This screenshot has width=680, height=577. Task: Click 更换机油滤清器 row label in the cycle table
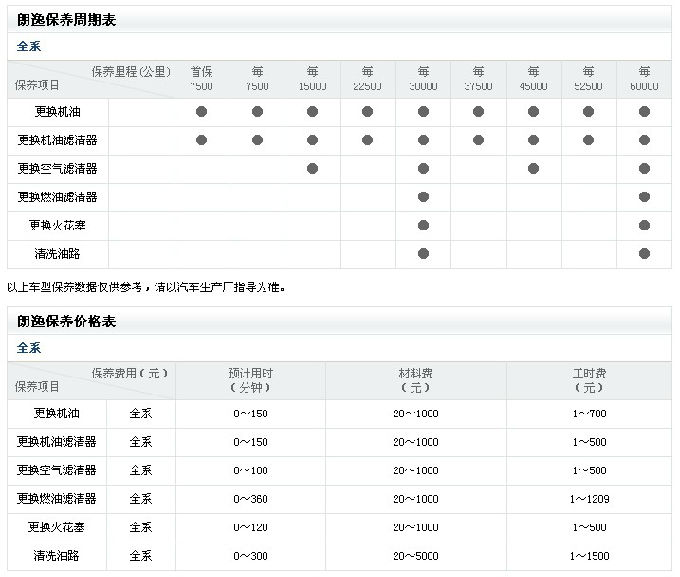tap(58, 140)
